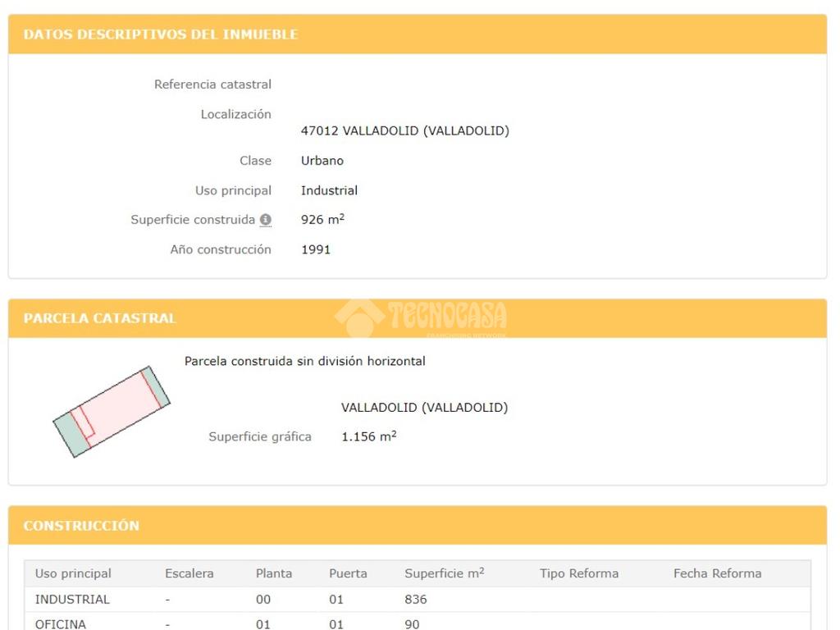Open the cadastral parcel map thumbnail

[112, 412]
